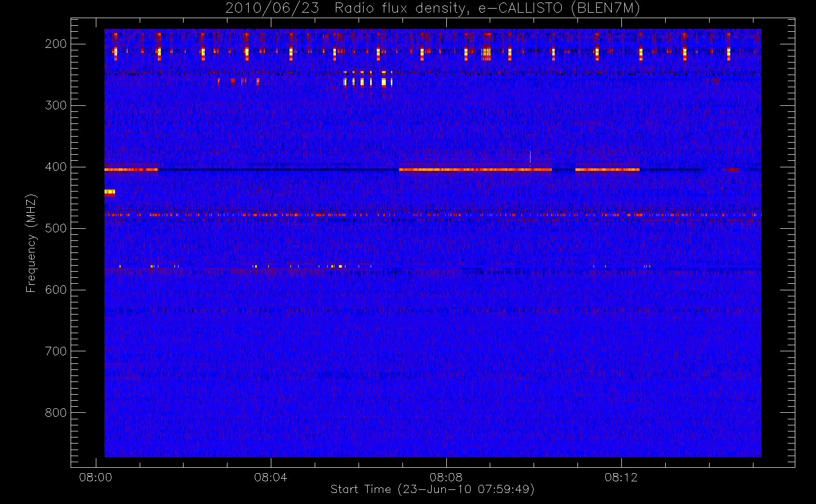Click the 200 frequency tick label
The width and height of the screenshot is (816, 504).
(56, 44)
